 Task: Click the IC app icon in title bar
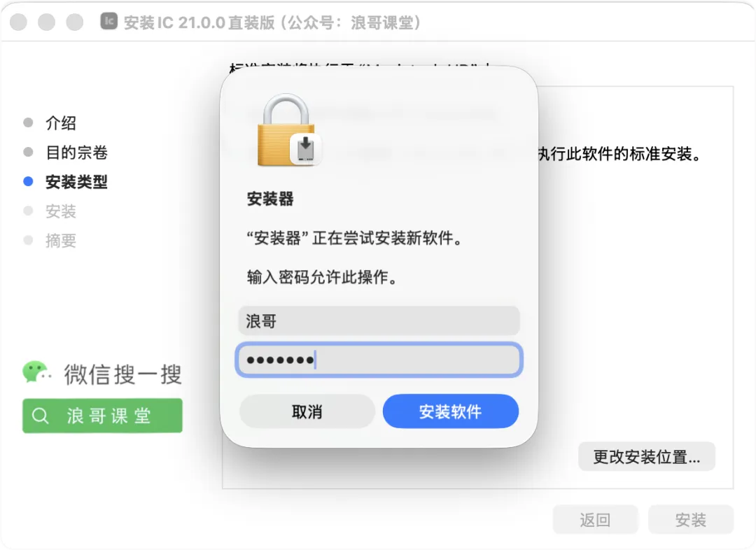(x=109, y=21)
